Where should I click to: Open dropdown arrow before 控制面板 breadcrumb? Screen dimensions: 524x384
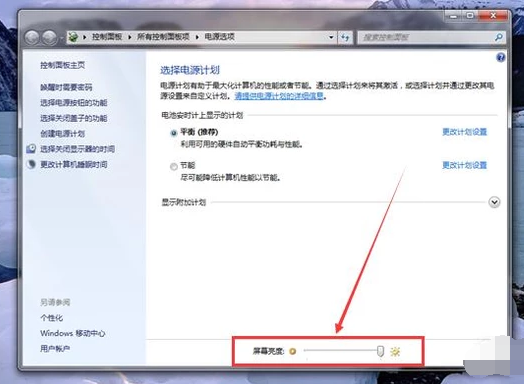click(85, 37)
